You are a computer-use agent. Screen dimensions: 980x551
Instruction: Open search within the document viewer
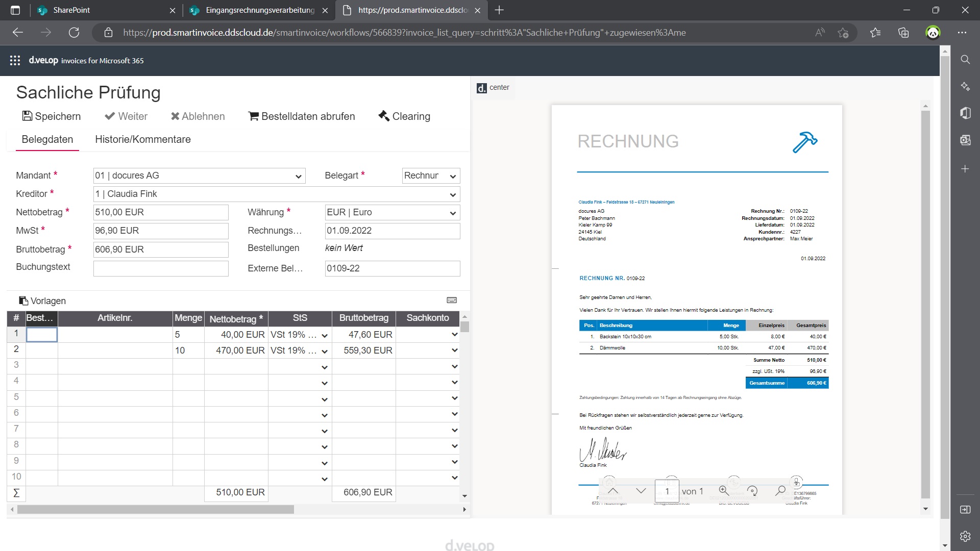click(x=781, y=491)
